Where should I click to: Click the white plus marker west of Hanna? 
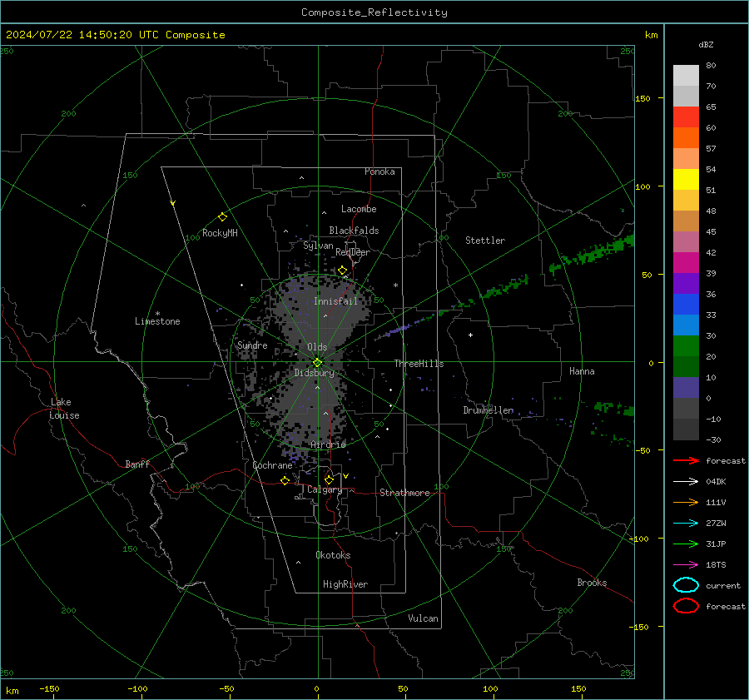(470, 335)
